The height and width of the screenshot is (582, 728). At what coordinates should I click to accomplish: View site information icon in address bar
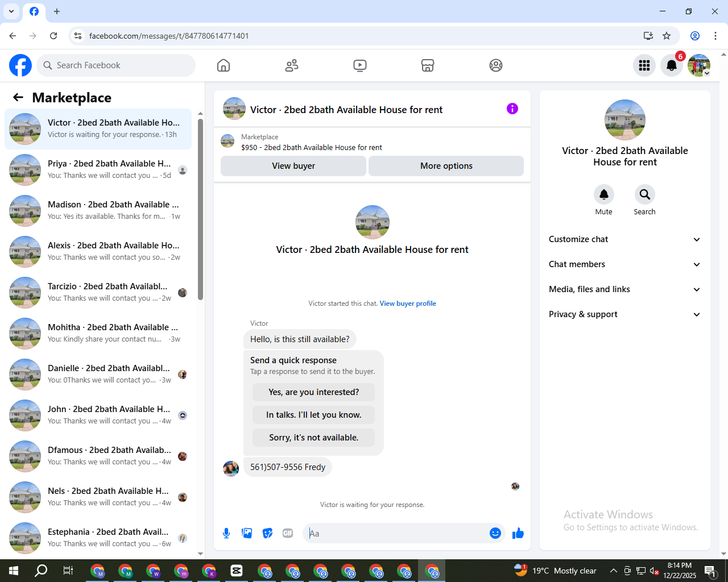(78, 36)
